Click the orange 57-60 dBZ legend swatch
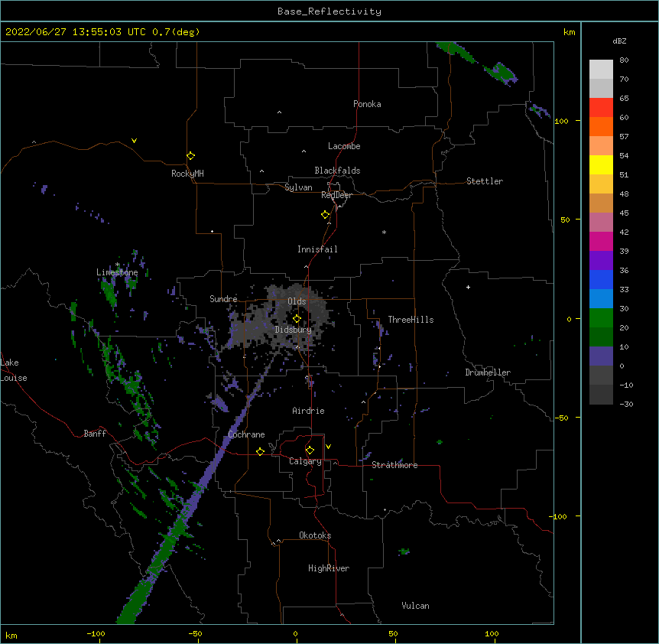 (601, 126)
